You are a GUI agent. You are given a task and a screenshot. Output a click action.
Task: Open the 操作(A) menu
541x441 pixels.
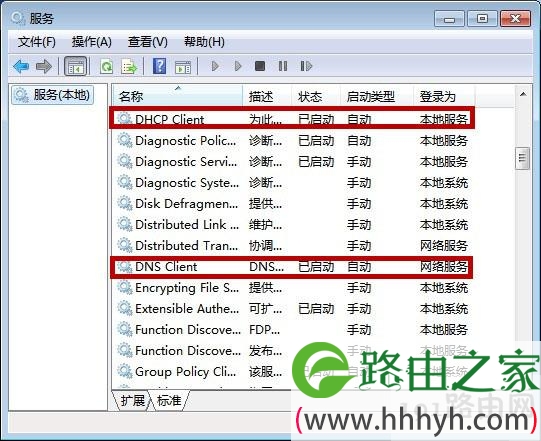92,42
